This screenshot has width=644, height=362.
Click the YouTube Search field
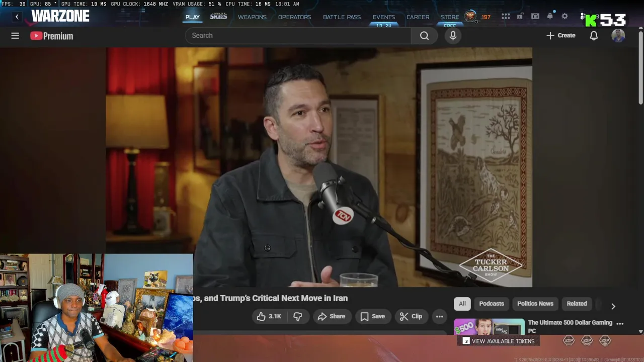click(x=298, y=35)
